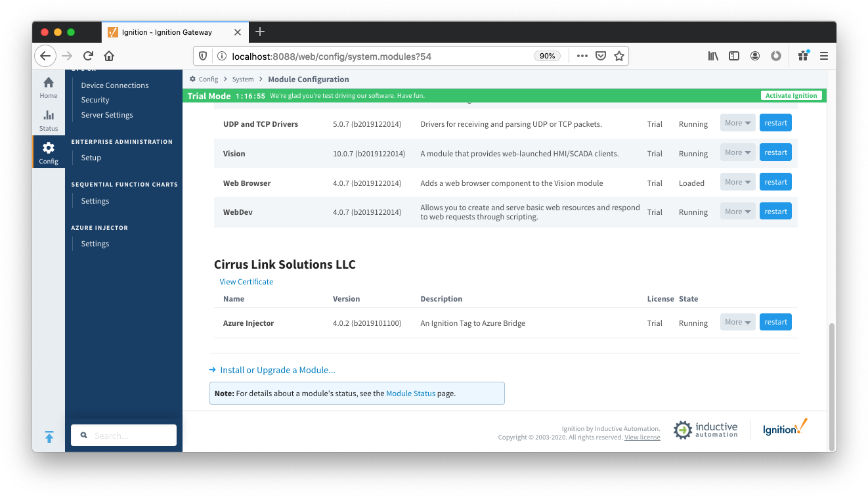868x496 pixels.
Task: Open Status section in Gateway sidebar
Action: pyautogui.click(x=49, y=120)
